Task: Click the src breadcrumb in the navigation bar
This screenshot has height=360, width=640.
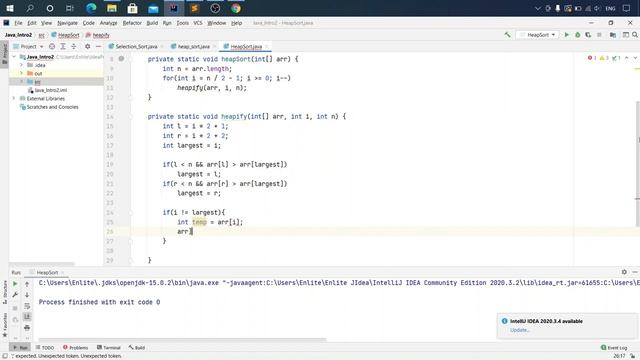Action: [42, 35]
